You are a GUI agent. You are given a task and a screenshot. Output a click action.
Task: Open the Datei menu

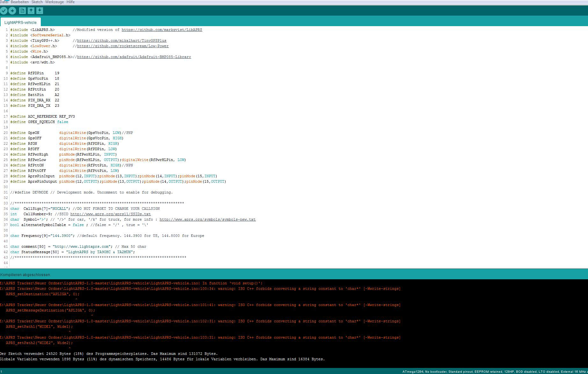(x=4, y=2)
